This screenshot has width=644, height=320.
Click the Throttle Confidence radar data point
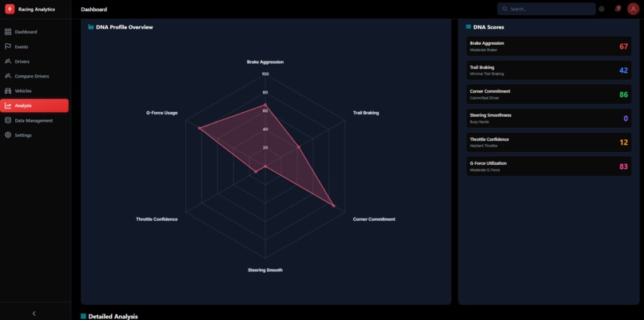[x=256, y=171]
